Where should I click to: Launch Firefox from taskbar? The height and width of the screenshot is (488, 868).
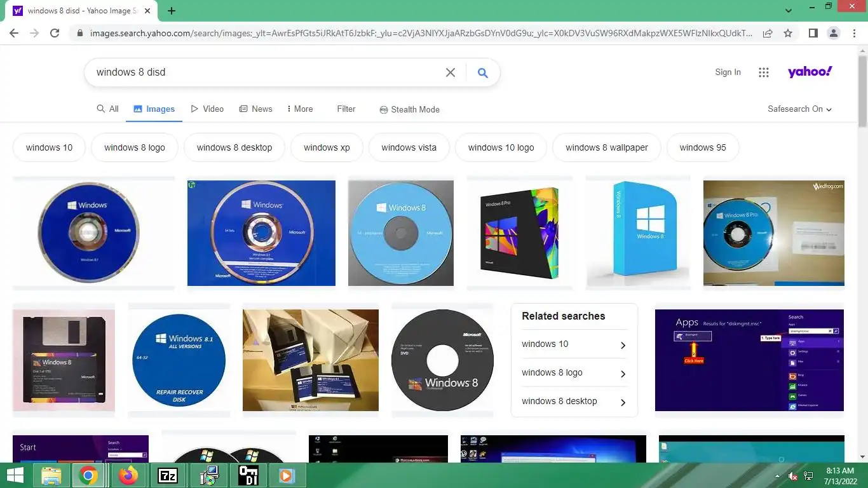pyautogui.click(x=128, y=475)
